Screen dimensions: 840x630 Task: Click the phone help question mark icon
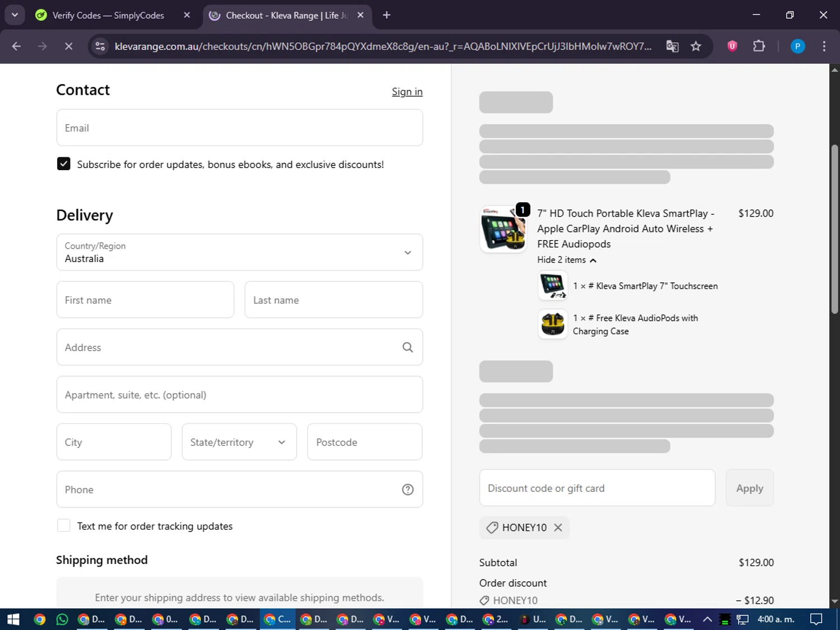point(407,489)
